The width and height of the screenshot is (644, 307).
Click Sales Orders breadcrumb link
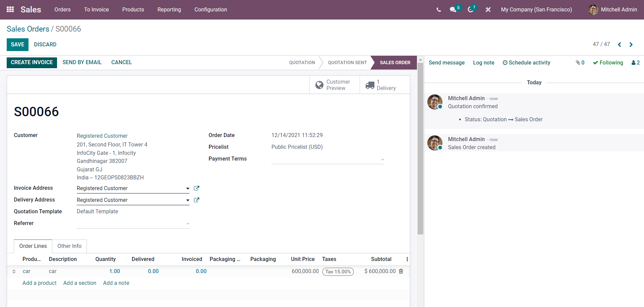coord(28,29)
